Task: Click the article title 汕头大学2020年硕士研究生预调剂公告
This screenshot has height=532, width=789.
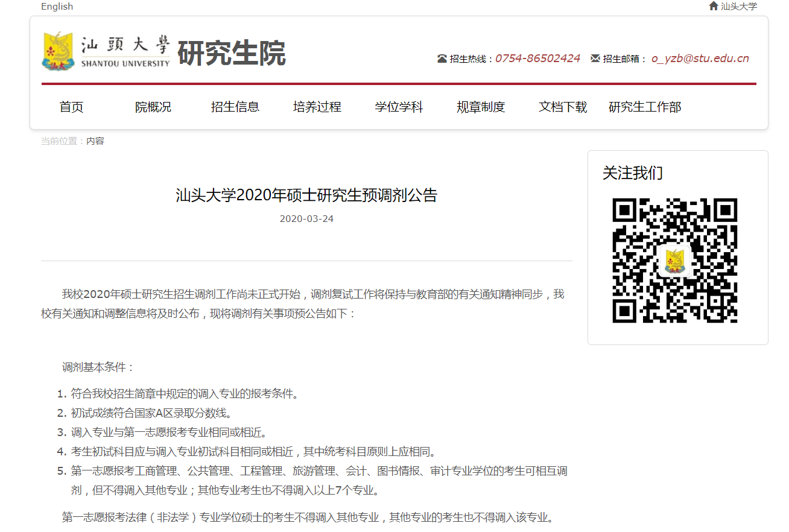Action: (306, 195)
